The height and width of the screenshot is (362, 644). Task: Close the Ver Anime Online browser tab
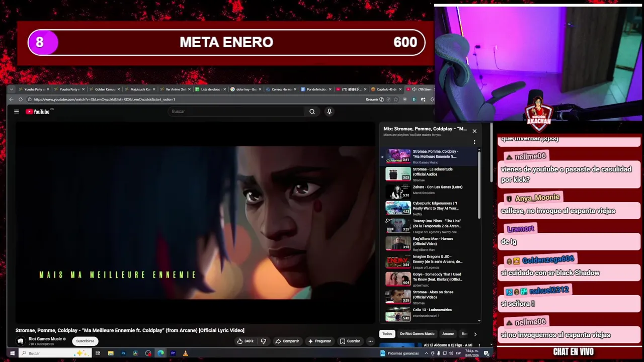(189, 89)
